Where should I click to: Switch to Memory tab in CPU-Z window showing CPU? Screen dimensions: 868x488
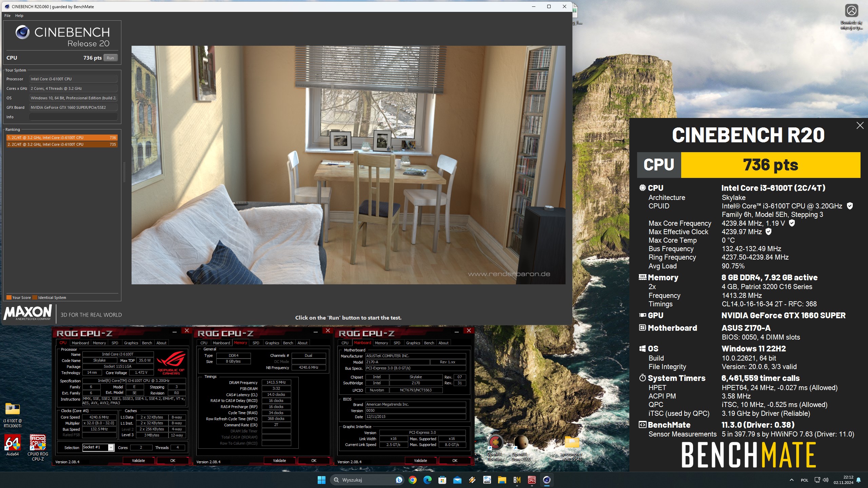point(99,343)
